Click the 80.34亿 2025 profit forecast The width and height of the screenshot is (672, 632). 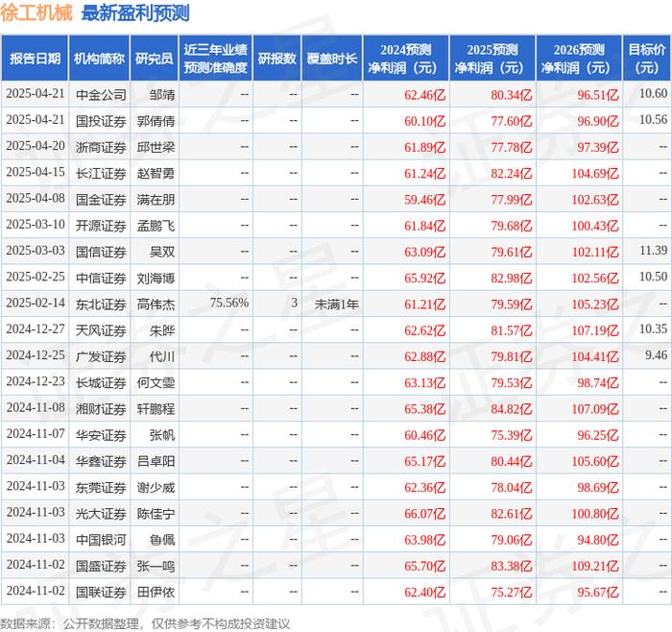coord(512,95)
